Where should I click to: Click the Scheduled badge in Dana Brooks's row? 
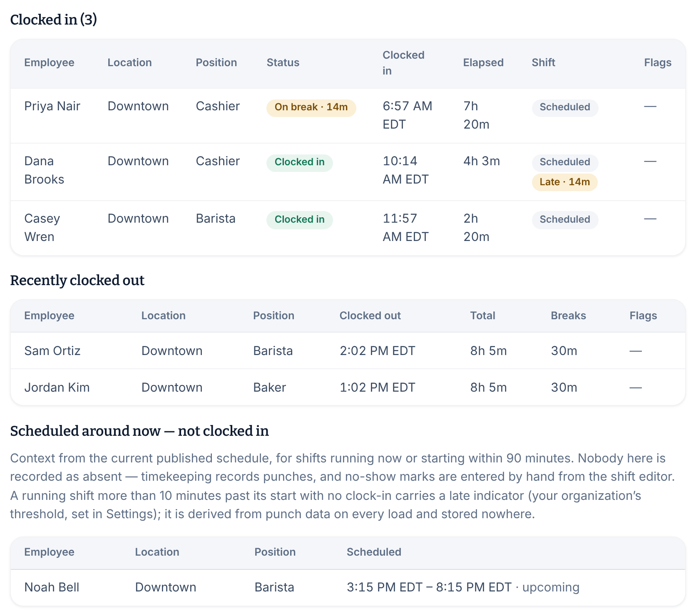click(565, 162)
